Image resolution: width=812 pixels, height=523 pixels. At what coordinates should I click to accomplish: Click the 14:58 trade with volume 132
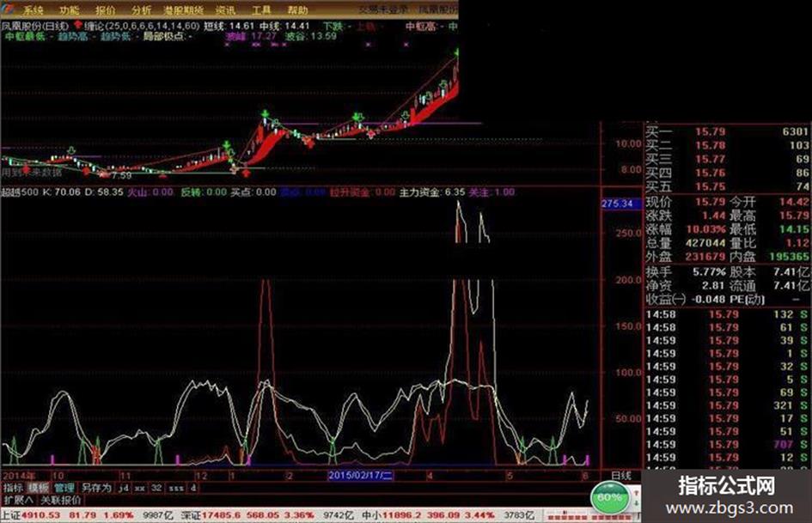(x=727, y=314)
